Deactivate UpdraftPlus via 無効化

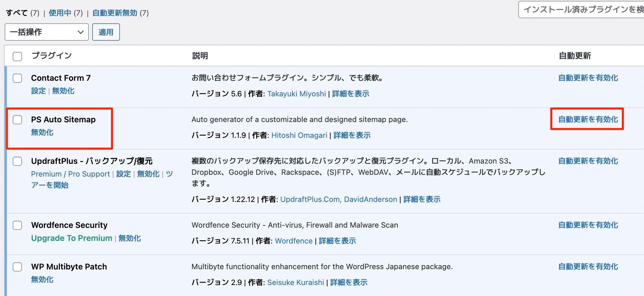(148, 174)
